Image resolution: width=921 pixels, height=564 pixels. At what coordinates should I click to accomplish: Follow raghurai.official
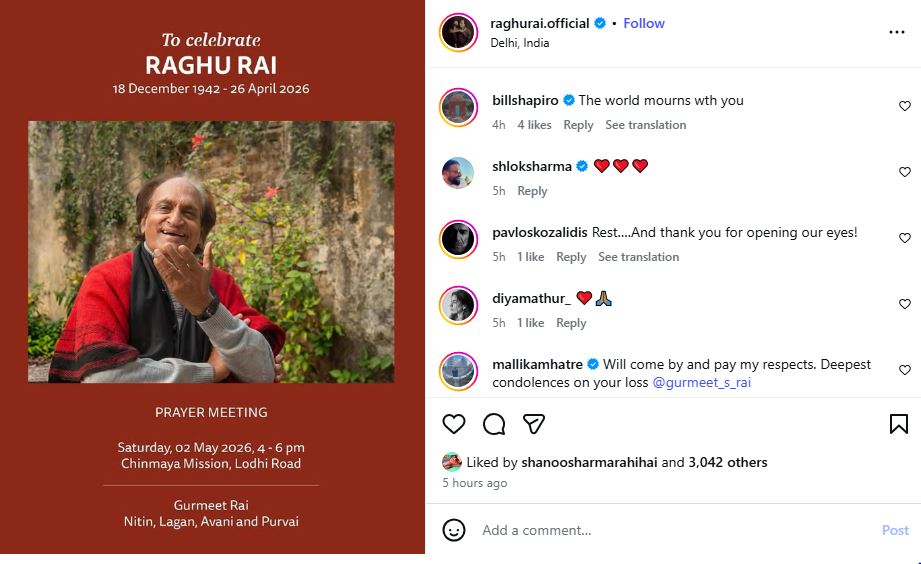tap(644, 23)
